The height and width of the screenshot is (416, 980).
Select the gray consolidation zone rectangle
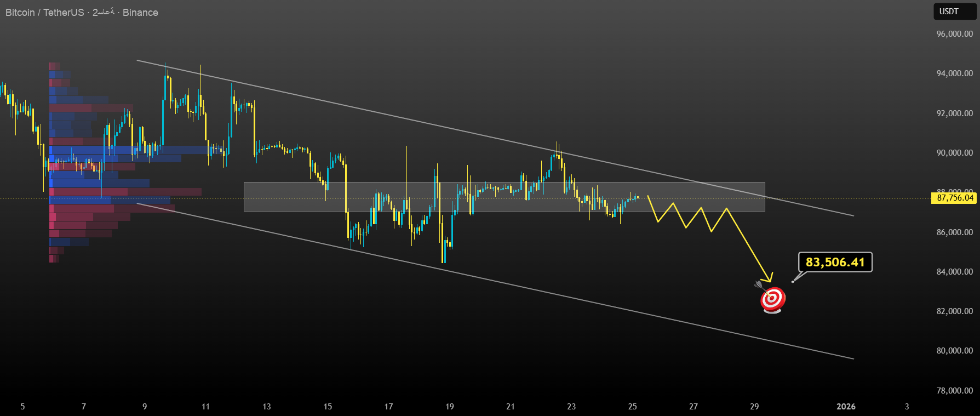tap(504, 197)
